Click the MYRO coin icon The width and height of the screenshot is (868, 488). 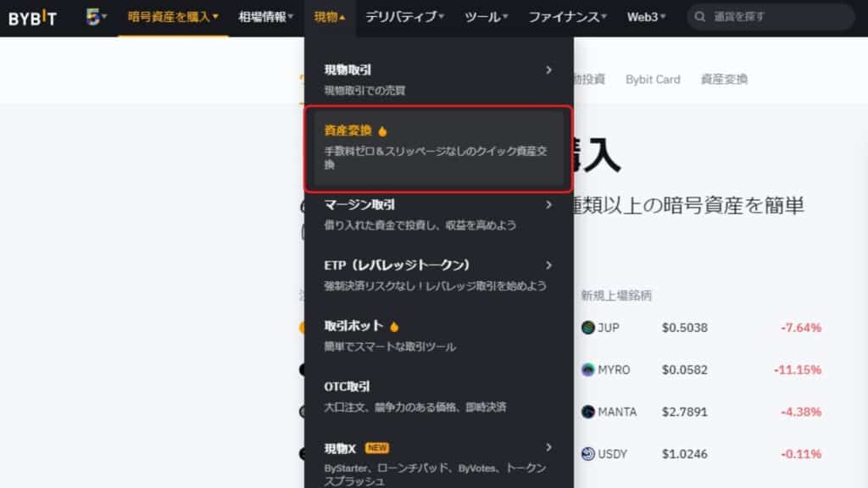[588, 369]
